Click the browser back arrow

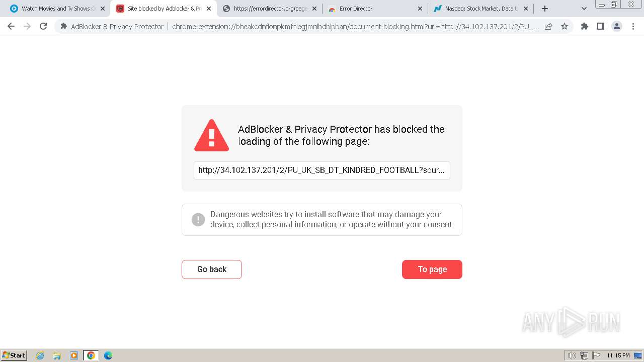click(x=11, y=27)
